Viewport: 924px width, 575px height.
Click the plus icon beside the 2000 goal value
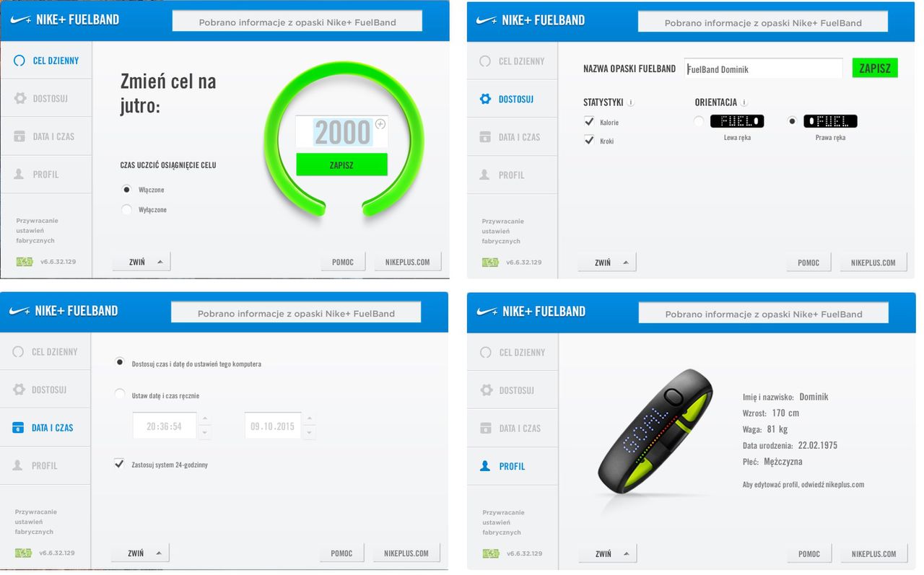pyautogui.click(x=380, y=124)
